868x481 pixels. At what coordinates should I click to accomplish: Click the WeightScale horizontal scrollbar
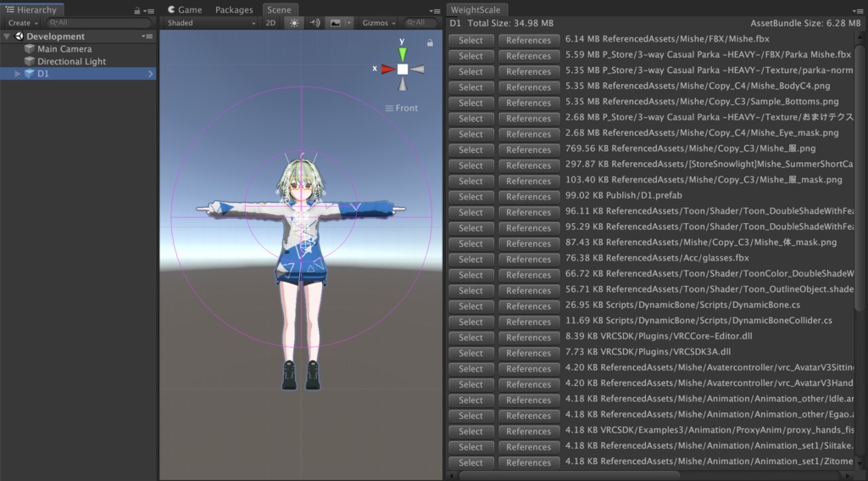click(x=569, y=475)
